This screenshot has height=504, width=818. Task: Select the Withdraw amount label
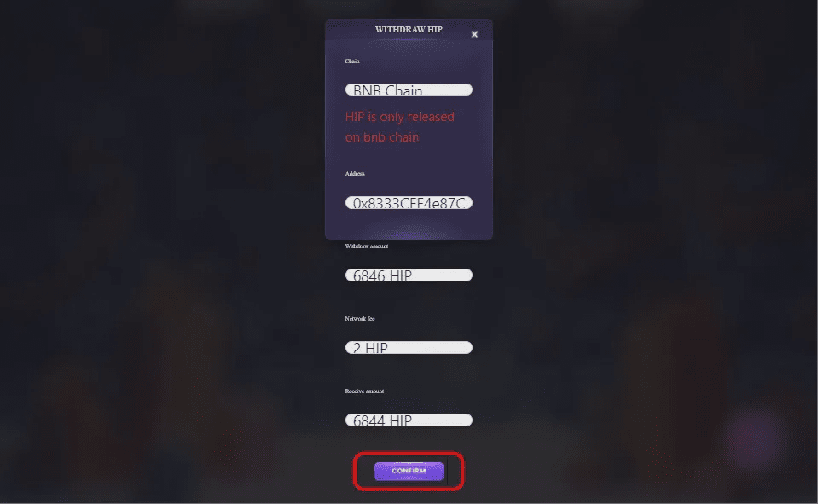(x=367, y=246)
